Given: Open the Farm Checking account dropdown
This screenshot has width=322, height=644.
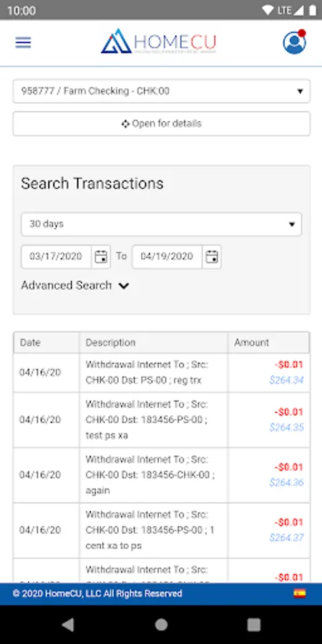Looking at the screenshot, I should tap(162, 91).
